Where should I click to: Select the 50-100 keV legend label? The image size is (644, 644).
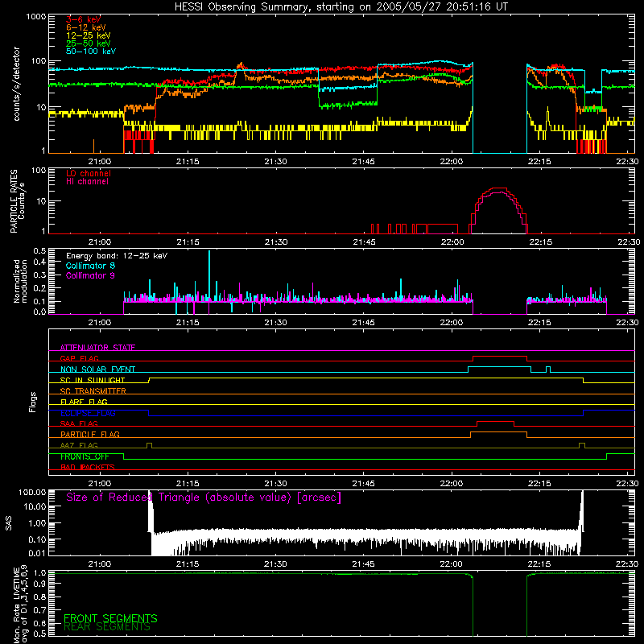click(91, 52)
